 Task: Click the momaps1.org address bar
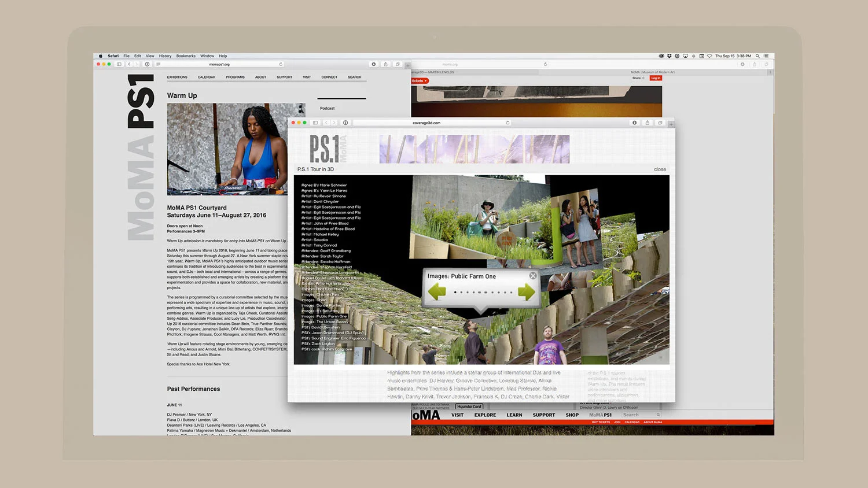tap(219, 64)
